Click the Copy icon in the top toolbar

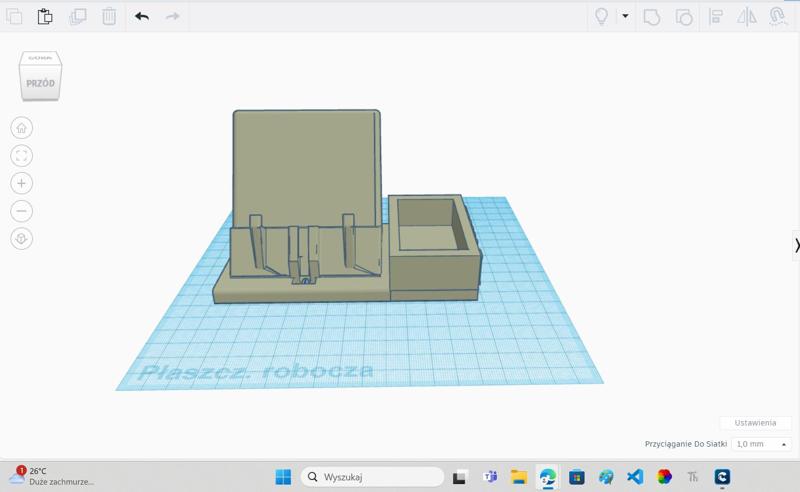click(14, 16)
